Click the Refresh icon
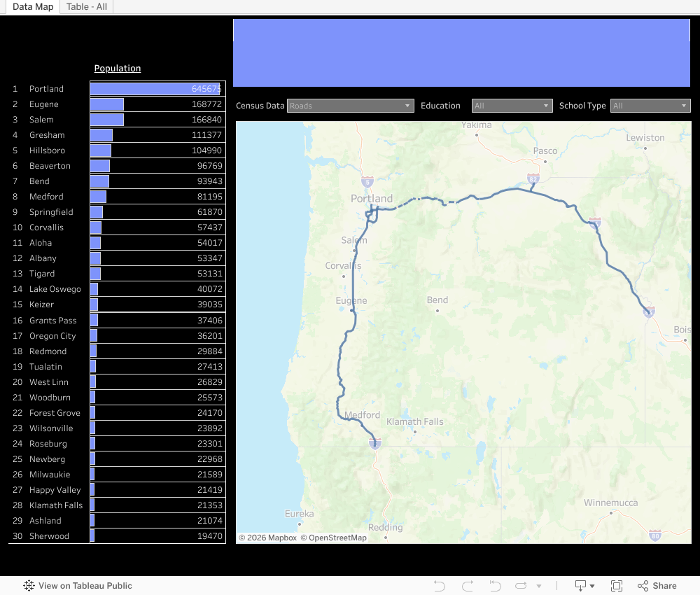The height and width of the screenshot is (595, 700). [x=521, y=585]
